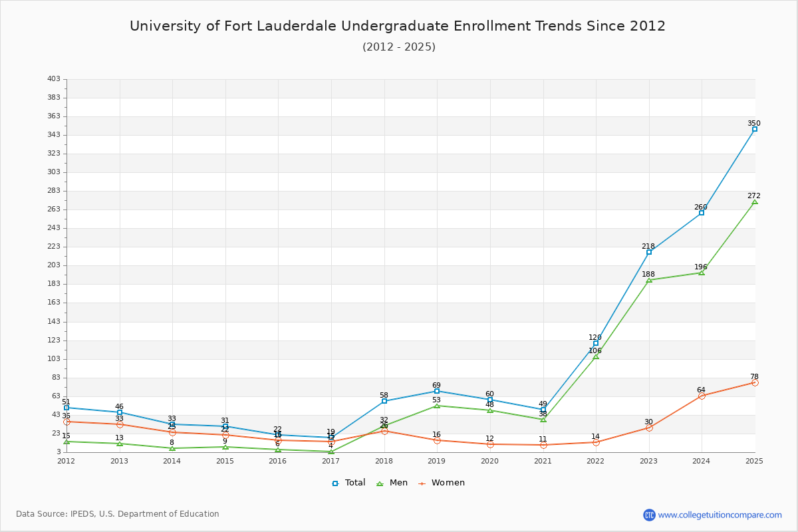798x532 pixels.
Task: Toggle the Men series in legend
Action: (x=393, y=483)
